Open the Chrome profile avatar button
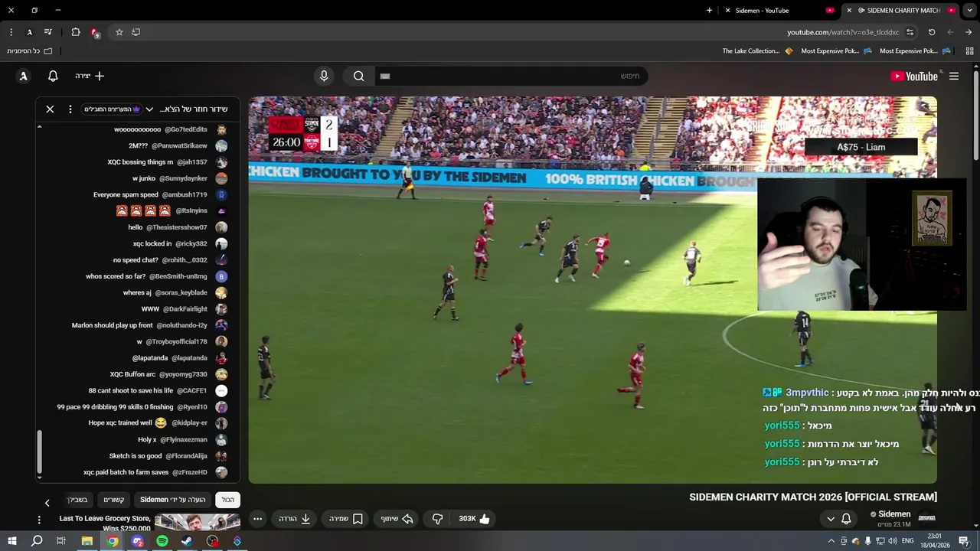 [x=29, y=32]
